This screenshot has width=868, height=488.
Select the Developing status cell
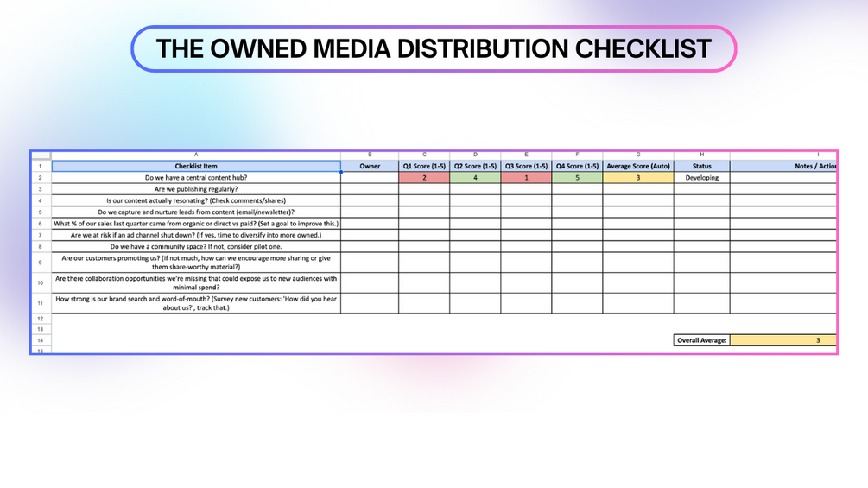pyautogui.click(x=702, y=178)
